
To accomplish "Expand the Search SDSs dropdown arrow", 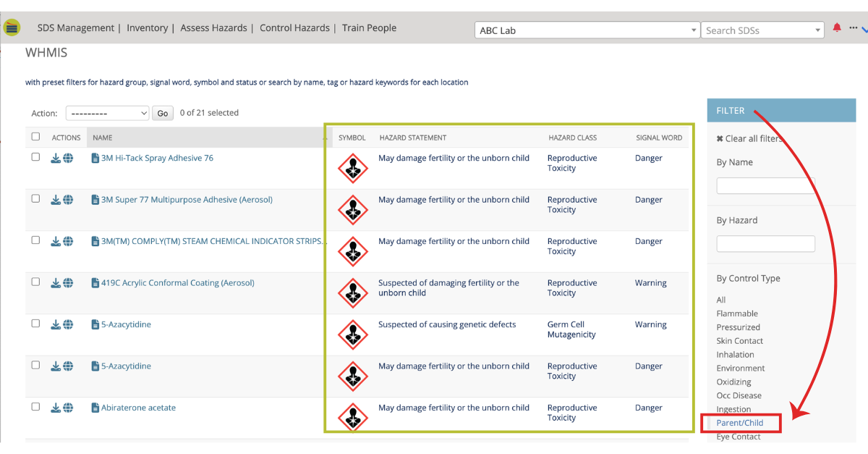I will [x=818, y=30].
